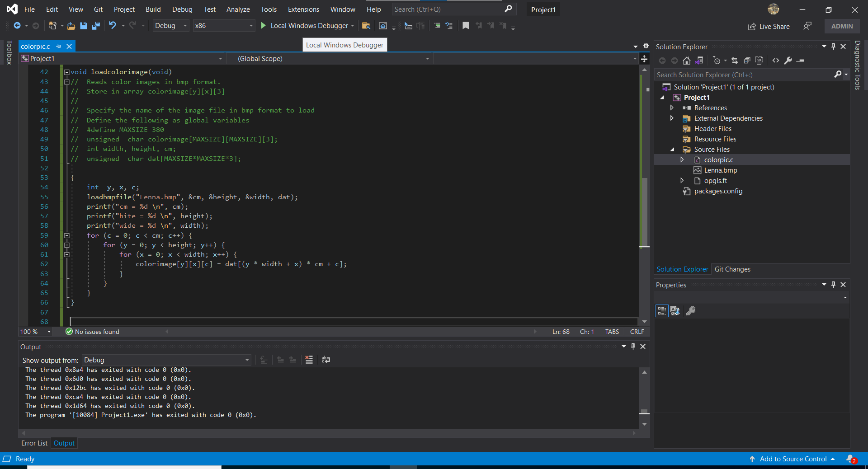Open the Git menu
The height and width of the screenshot is (469, 868).
[x=98, y=9]
